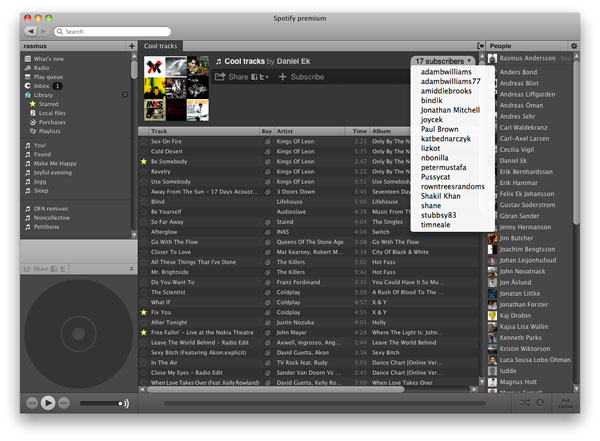This screenshot has width=600, height=441.
Task: Click the Facebook share icon next to Share
Action: pos(254,77)
